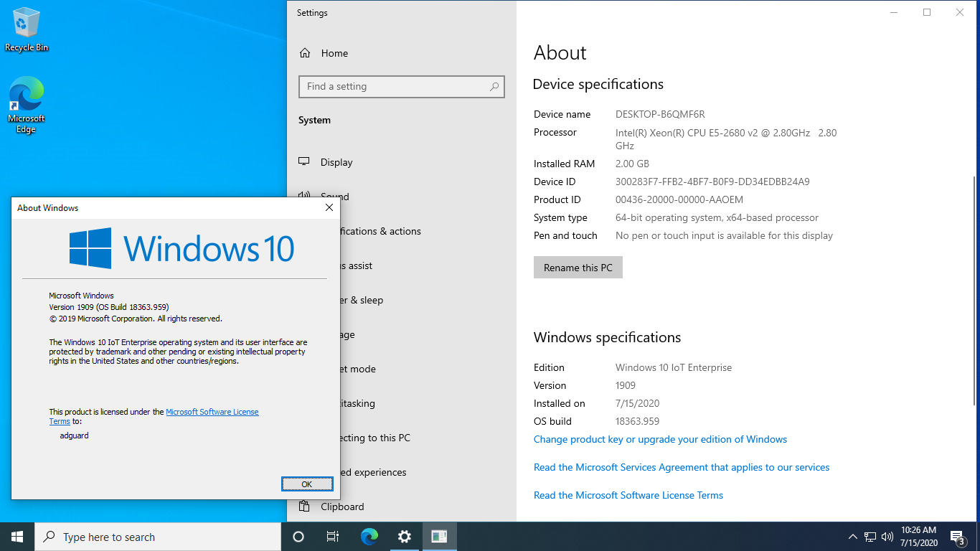Click the Installed RAM value 2.00 GB
The width and height of the screenshot is (980, 551).
(x=632, y=164)
